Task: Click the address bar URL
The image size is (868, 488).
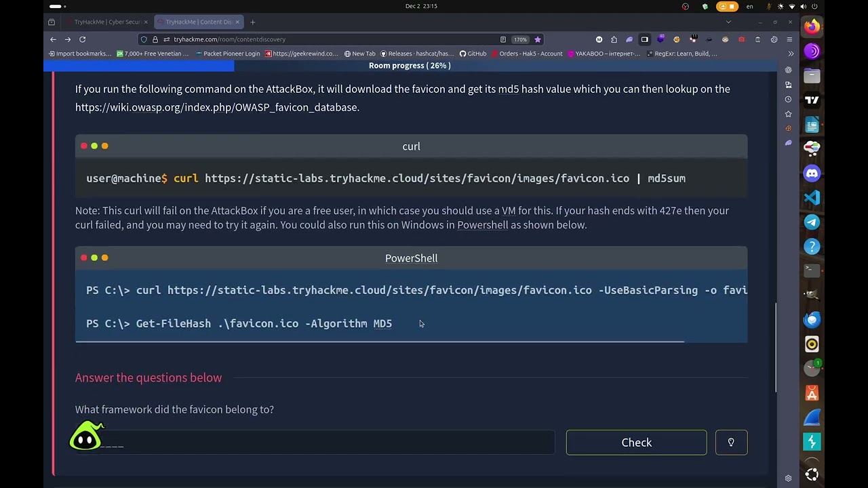Action: tap(229, 39)
